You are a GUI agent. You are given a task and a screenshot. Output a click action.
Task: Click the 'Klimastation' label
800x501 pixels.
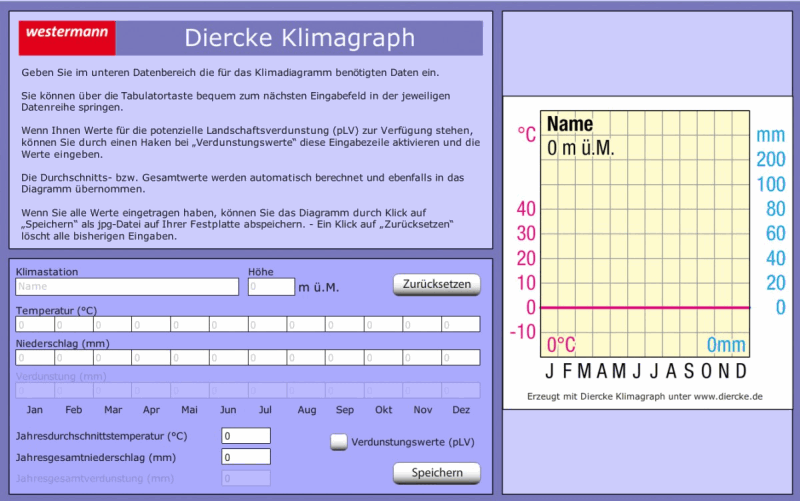point(47,272)
